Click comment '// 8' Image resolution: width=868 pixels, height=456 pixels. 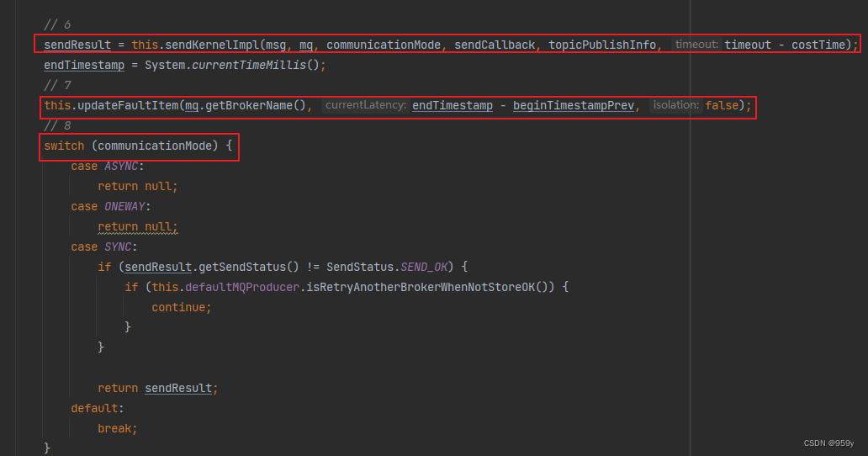pos(57,125)
